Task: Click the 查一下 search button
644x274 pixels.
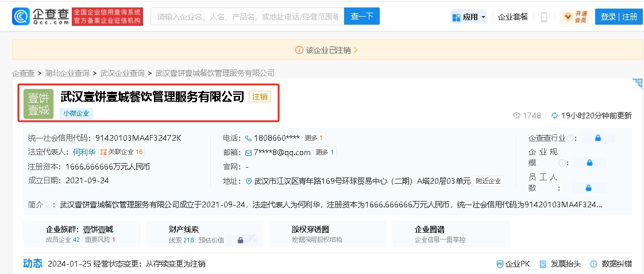Action: click(x=361, y=17)
